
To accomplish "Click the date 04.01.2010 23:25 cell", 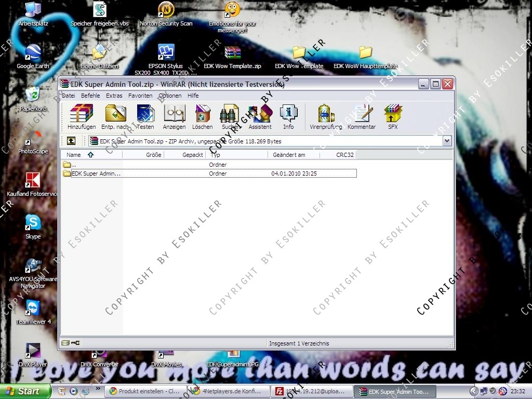I will [294, 174].
